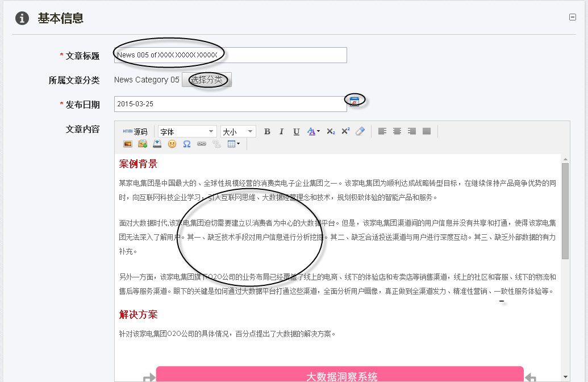Insert an image into the article content

coord(129,145)
